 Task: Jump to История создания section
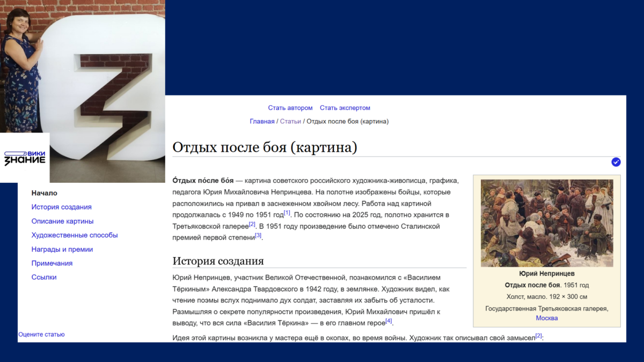pyautogui.click(x=62, y=207)
